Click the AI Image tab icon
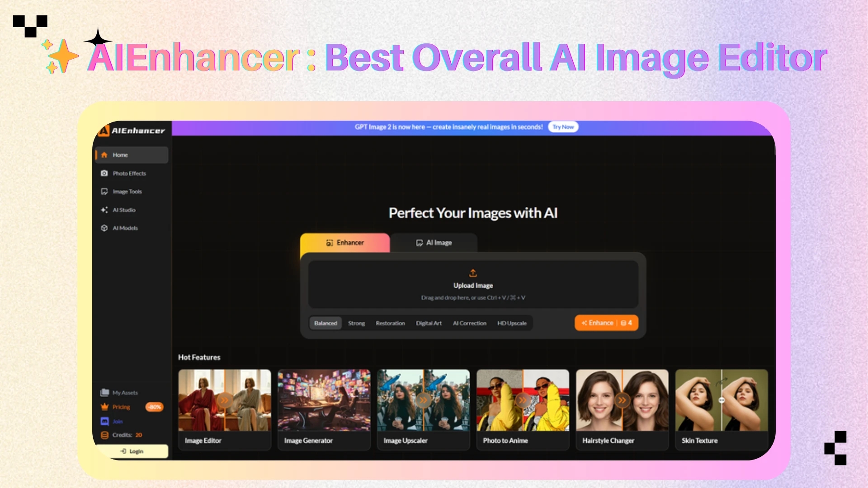Screen dimensions: 868x488 click(420, 243)
